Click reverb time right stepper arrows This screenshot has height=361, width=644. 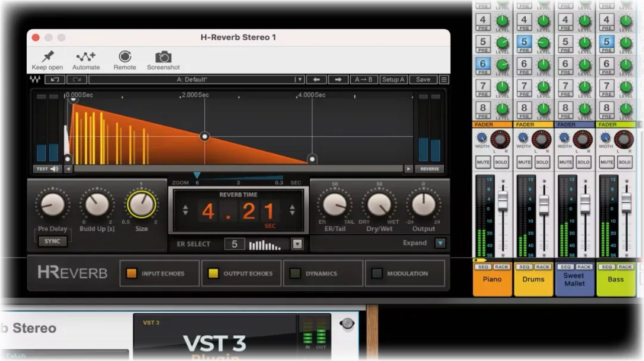(x=292, y=210)
